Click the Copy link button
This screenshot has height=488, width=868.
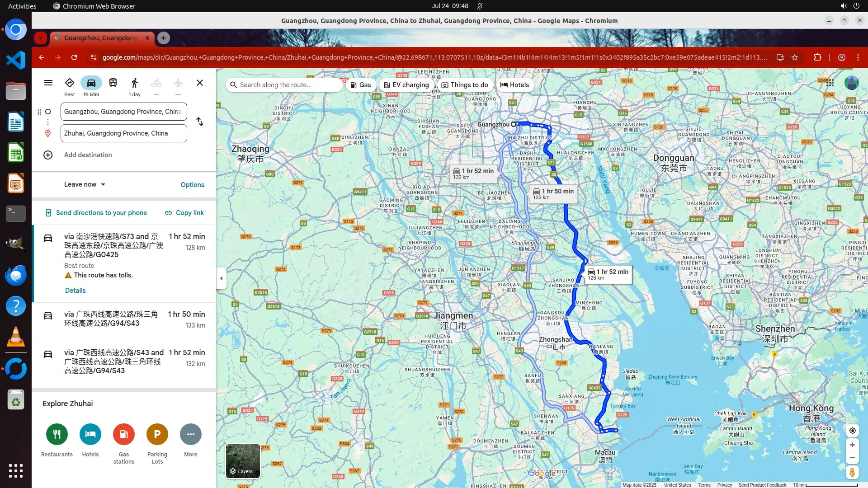184,213
